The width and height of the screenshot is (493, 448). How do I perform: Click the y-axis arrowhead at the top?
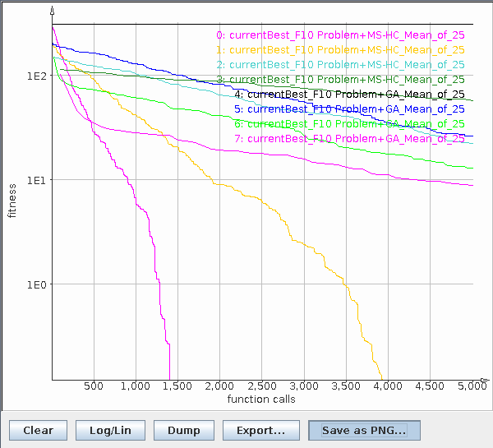(53, 12)
